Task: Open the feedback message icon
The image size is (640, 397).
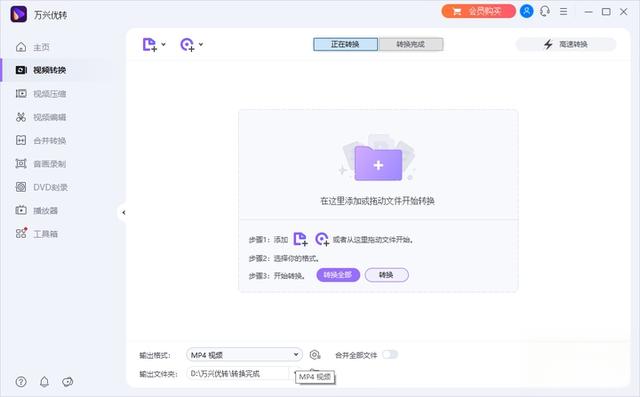Action: point(67,382)
